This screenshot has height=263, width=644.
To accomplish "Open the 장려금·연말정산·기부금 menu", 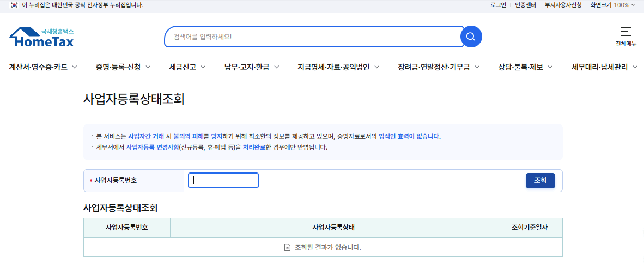I will (434, 67).
